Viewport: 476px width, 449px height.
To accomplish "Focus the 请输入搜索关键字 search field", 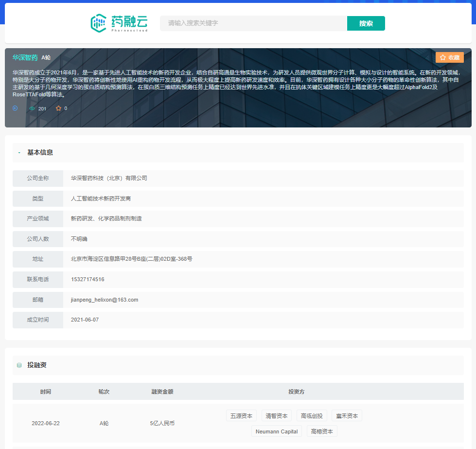I will [253, 23].
